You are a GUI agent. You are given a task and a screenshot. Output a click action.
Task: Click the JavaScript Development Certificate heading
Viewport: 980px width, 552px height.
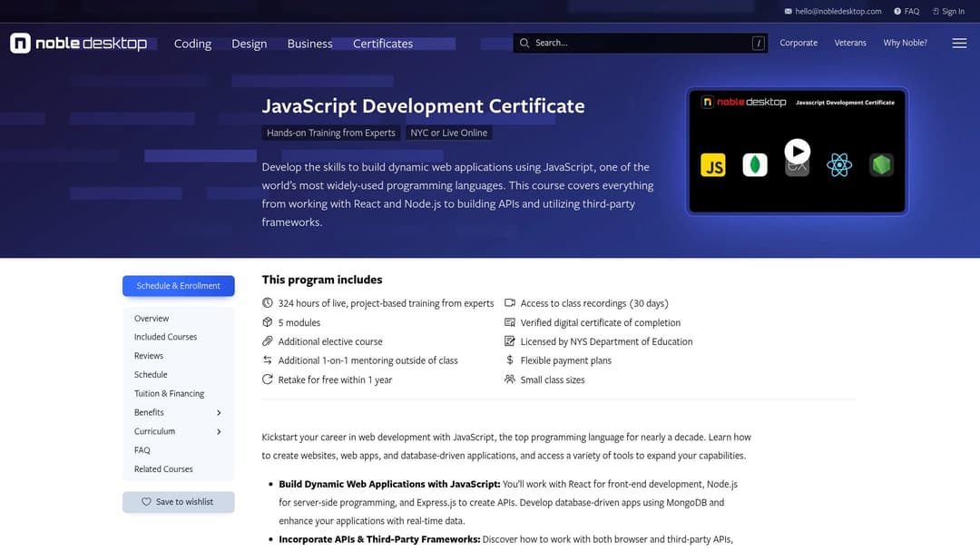[423, 106]
